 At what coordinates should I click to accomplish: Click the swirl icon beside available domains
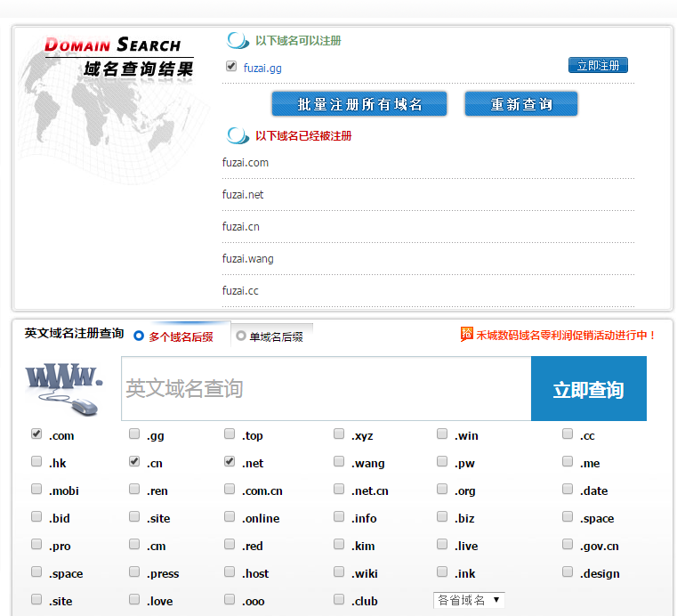click(x=238, y=40)
